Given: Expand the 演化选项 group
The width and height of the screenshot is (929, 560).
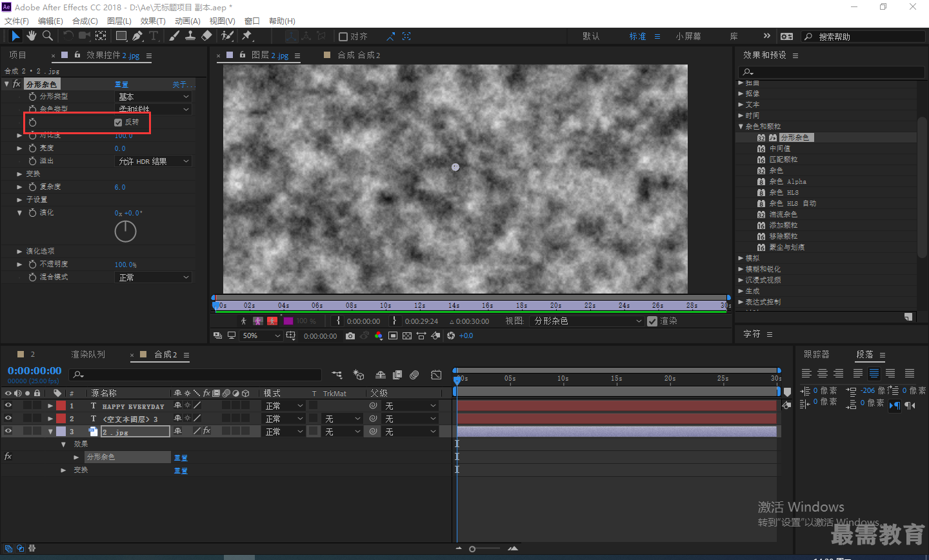Looking at the screenshot, I should pos(19,251).
